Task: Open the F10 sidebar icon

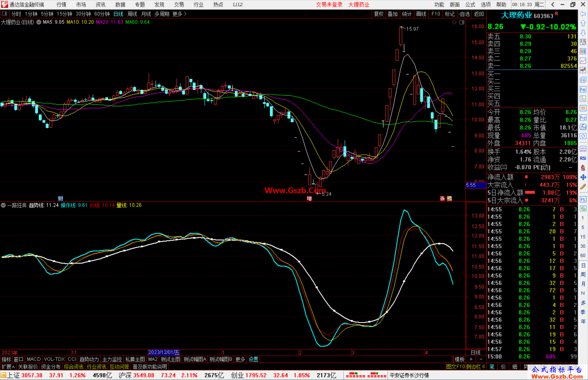Action: (583, 89)
